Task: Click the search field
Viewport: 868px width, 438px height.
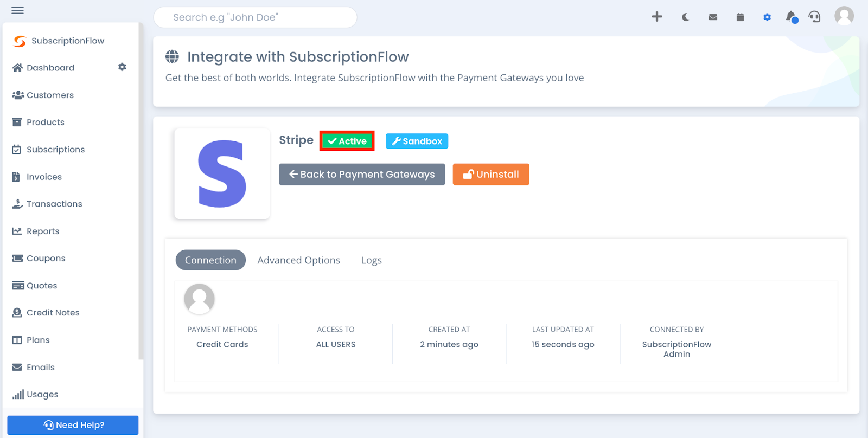Action: point(255,17)
